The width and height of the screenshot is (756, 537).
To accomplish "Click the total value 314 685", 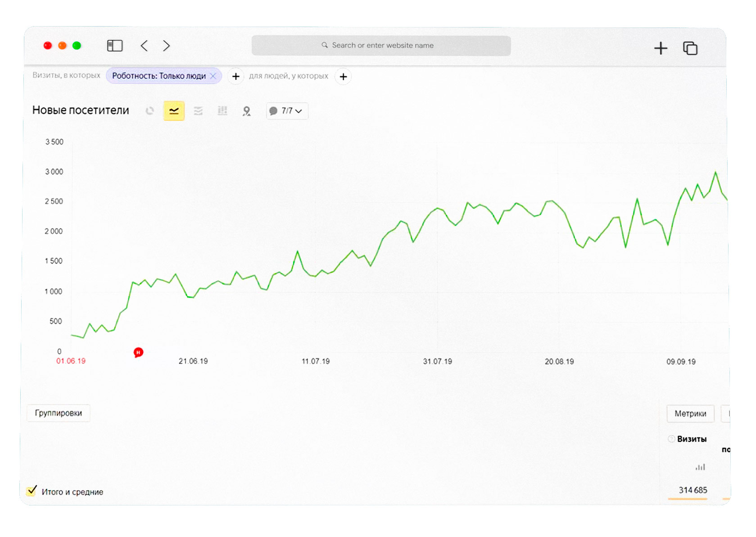I will [693, 490].
